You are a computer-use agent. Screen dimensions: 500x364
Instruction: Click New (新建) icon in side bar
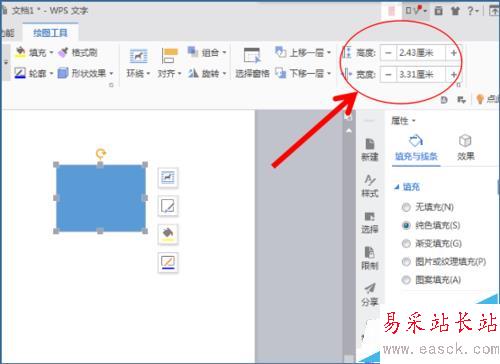pos(370,150)
